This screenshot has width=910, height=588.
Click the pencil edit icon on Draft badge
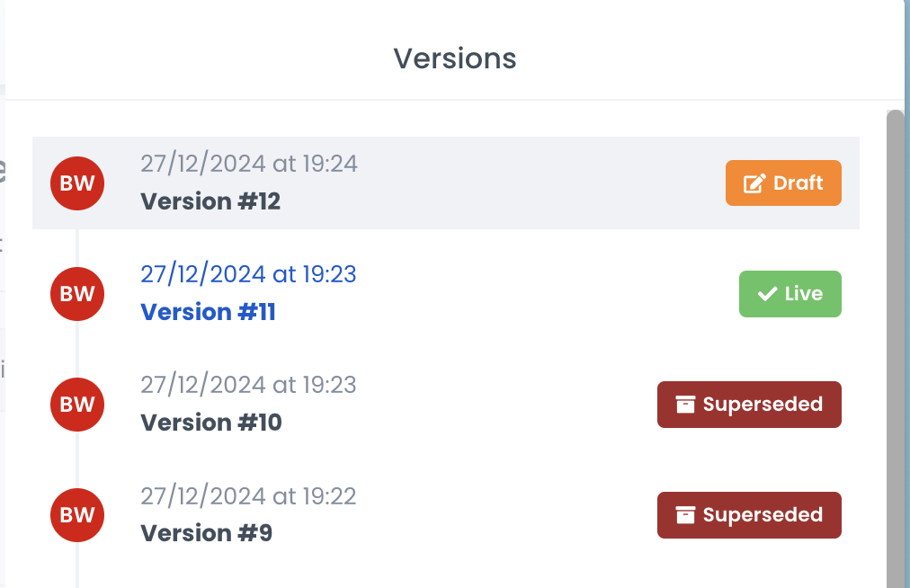coord(754,183)
